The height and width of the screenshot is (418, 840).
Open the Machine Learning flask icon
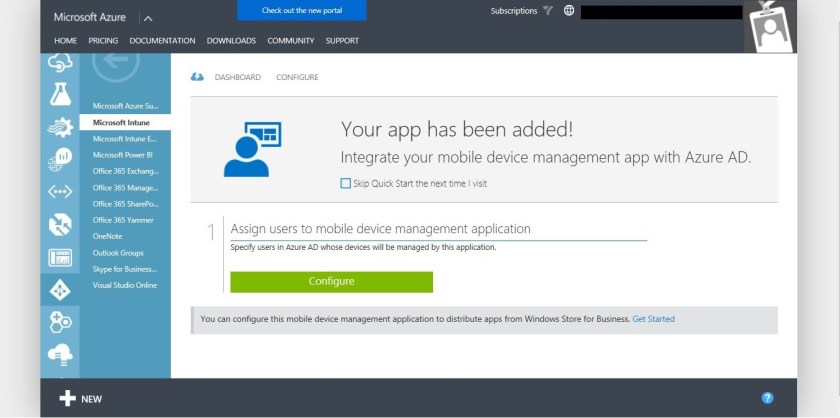click(x=60, y=94)
